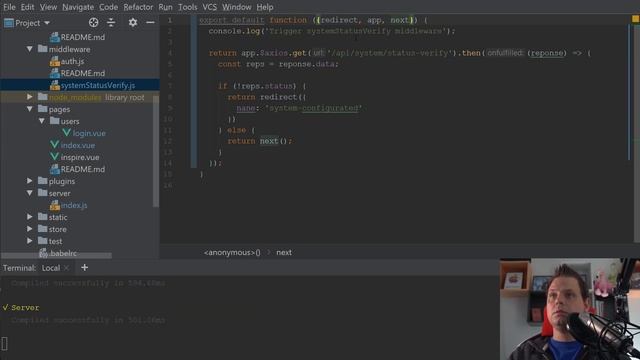
Task: Open Project panel settings gear
Action: coord(133,22)
